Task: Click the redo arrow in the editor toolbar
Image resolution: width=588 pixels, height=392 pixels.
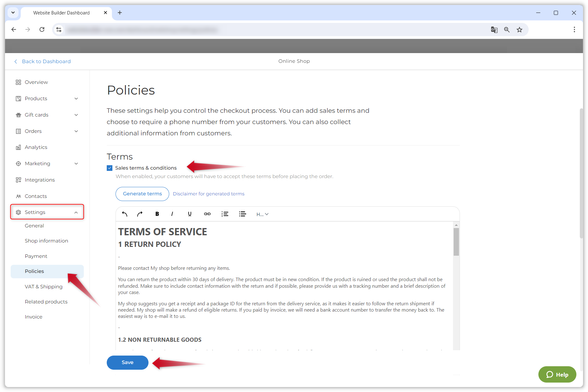Action: coord(140,214)
